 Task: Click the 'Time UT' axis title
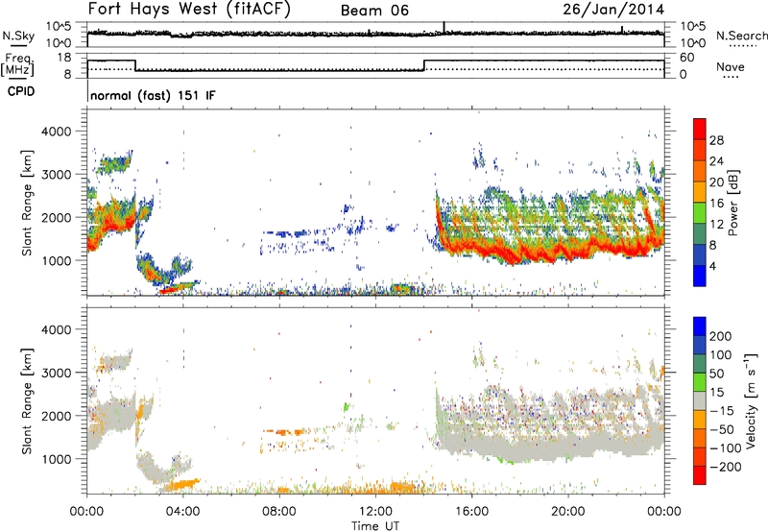375,526
